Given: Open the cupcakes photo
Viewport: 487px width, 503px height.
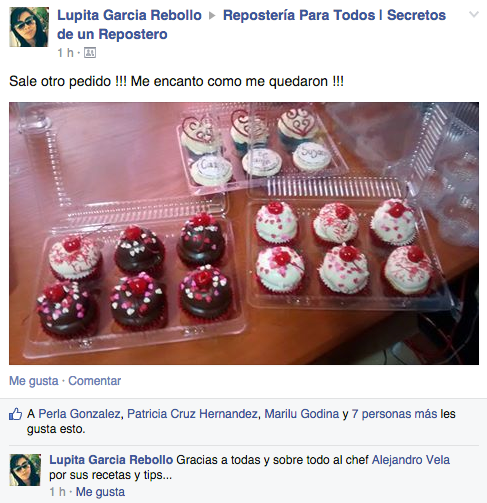Looking at the screenshot, I should 244,233.
